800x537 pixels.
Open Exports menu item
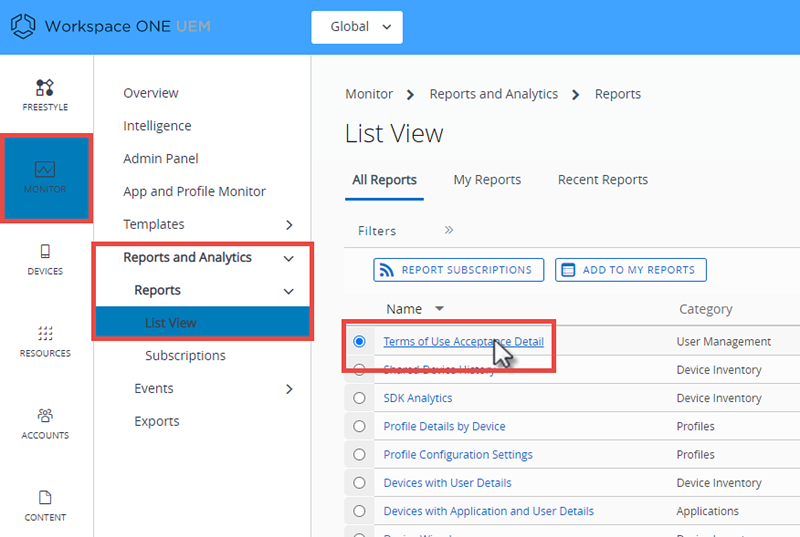tap(157, 421)
